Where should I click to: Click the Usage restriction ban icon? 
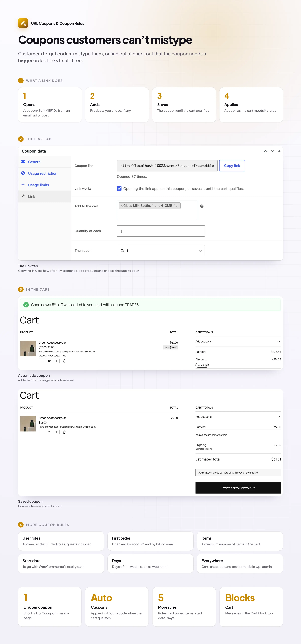pyautogui.click(x=23, y=173)
